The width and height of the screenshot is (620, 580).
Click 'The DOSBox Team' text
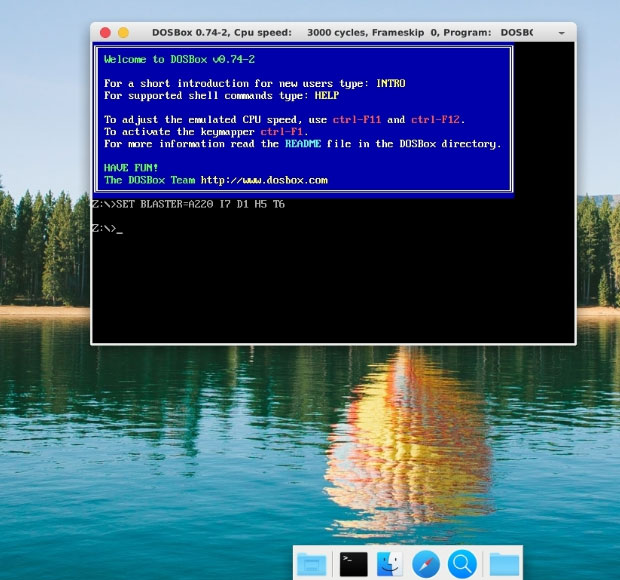(149, 180)
